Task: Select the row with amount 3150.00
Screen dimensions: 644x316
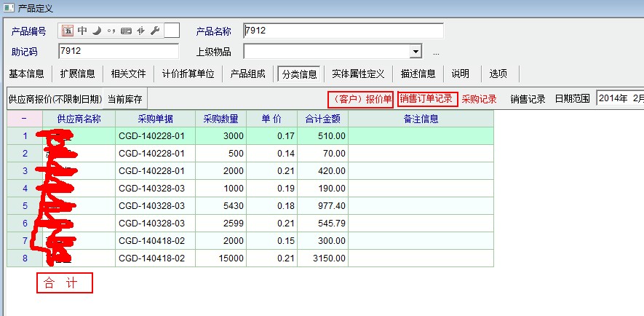Action: tap(322, 258)
